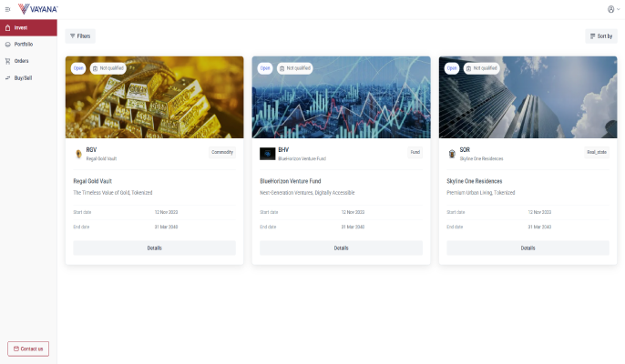Screen dimensions: 625x364
Task: Collapse the sidebar with the hamburger icon
Action: pyautogui.click(x=7, y=9)
